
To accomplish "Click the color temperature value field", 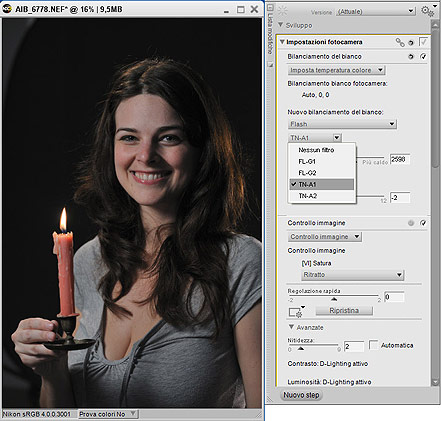I will coord(399,159).
